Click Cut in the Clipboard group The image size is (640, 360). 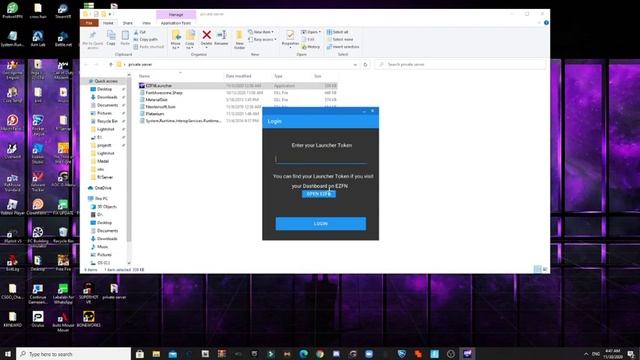coord(140,32)
